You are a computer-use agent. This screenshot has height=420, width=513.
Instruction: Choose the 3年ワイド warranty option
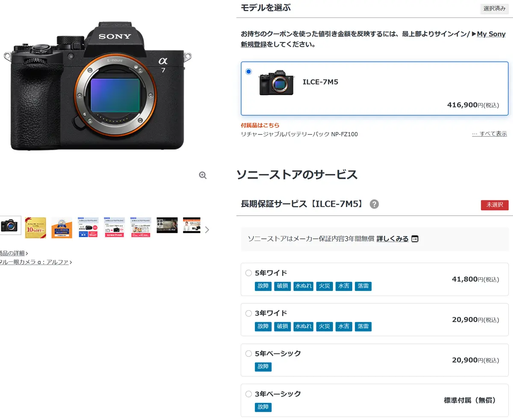click(x=249, y=313)
